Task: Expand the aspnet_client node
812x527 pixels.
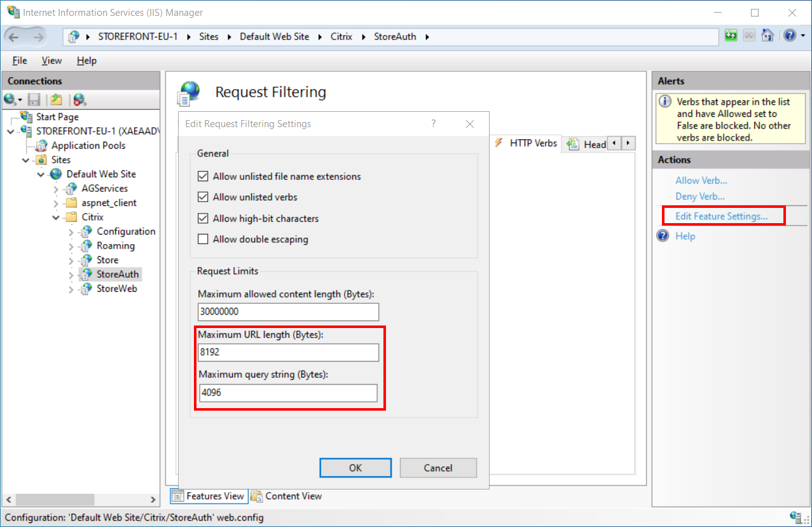Action: (x=57, y=203)
